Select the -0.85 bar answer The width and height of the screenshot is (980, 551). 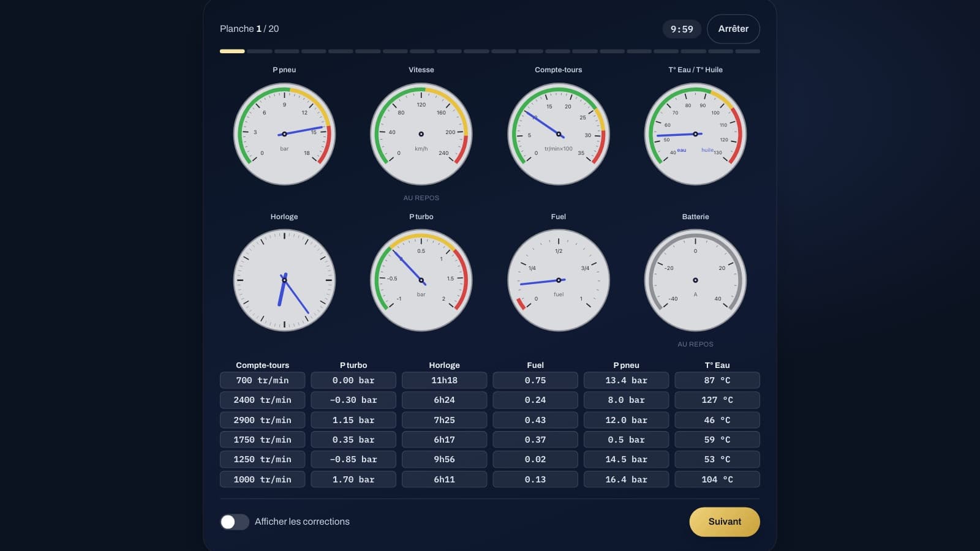coord(353,459)
